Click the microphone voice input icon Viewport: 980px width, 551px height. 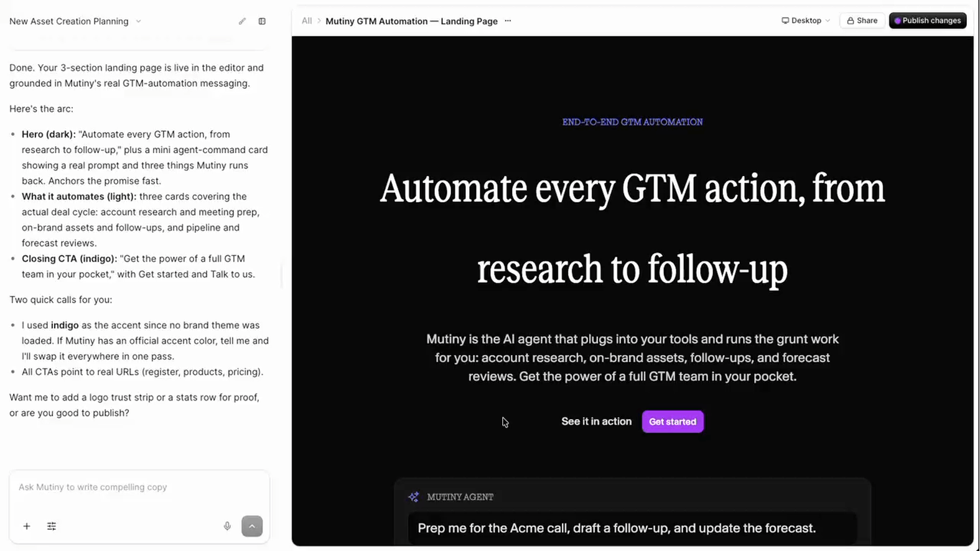point(227,526)
